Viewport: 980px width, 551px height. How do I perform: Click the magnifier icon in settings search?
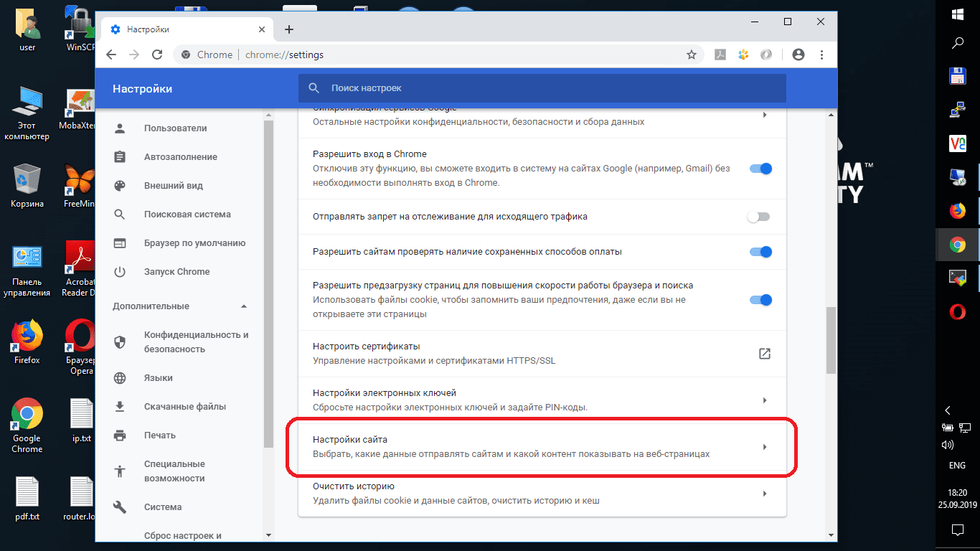(314, 88)
